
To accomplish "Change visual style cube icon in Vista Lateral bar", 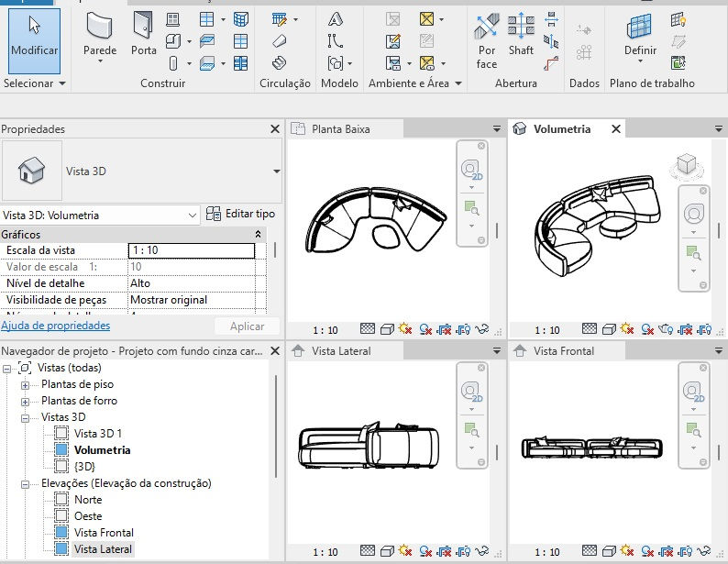I will (x=387, y=551).
